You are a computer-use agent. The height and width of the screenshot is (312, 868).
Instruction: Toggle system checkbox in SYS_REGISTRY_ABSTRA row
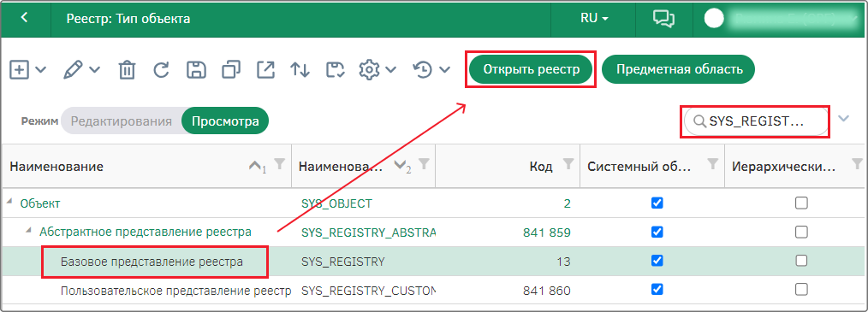[x=657, y=232]
